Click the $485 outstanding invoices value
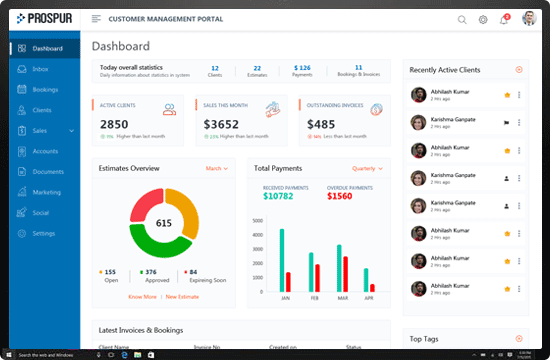 coord(321,124)
